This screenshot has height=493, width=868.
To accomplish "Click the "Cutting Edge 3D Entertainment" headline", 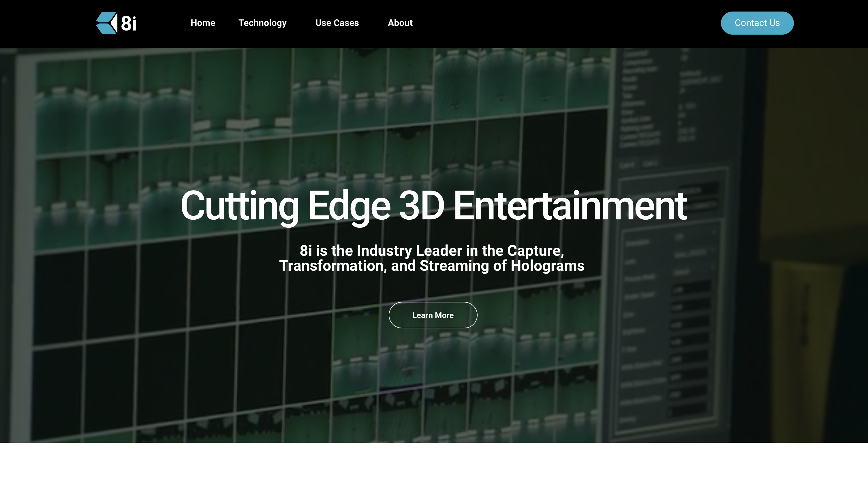I will (x=433, y=206).
